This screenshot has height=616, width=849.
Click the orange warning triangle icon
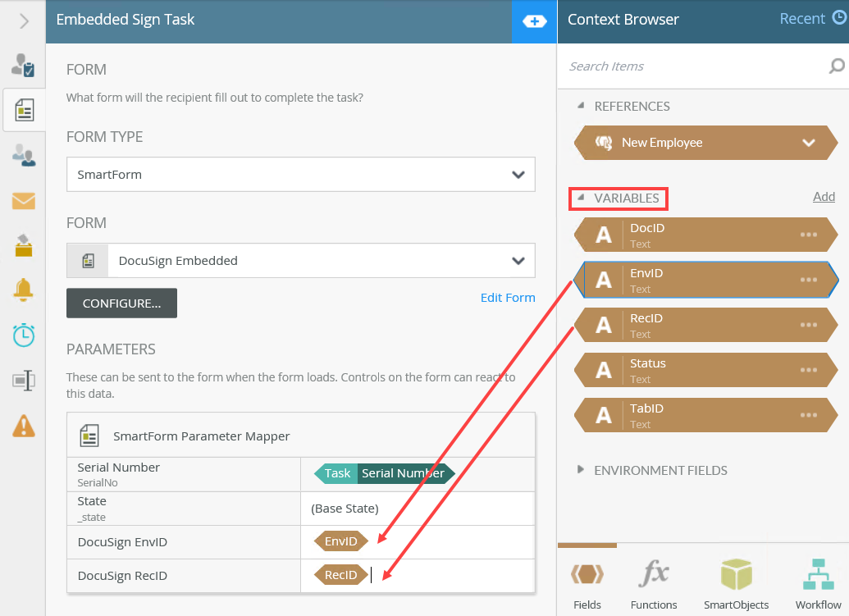pyautogui.click(x=23, y=425)
